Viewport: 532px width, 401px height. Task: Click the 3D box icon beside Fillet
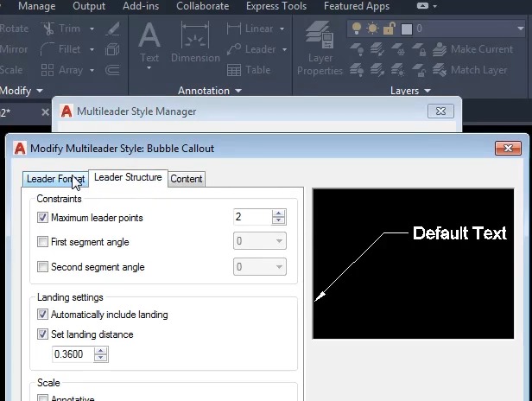pyautogui.click(x=112, y=49)
